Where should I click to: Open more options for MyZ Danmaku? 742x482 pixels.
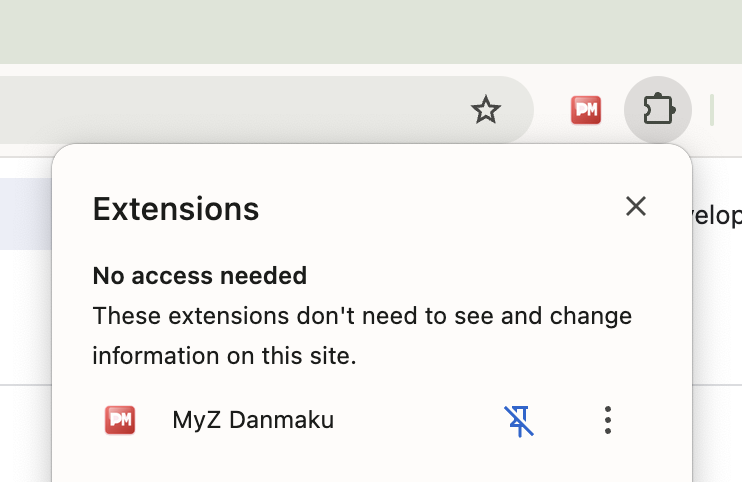pos(608,420)
